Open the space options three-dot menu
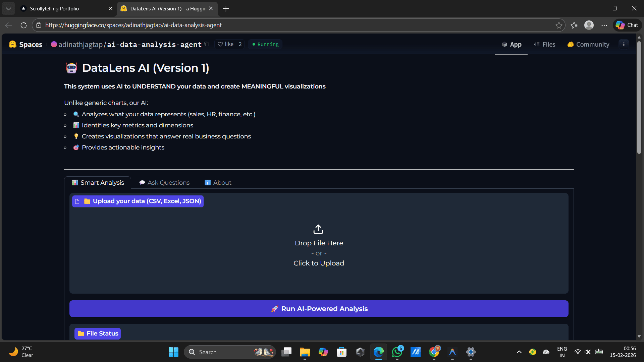Screen dimensions: 644x362 click(624, 44)
